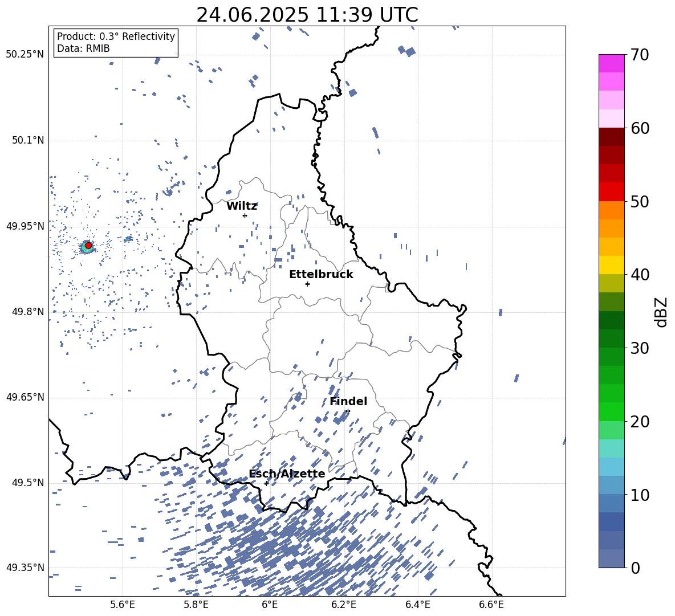Screen dimensions: 675x616
Task: Click the 50.1°N latitude label
Action: pos(27,140)
